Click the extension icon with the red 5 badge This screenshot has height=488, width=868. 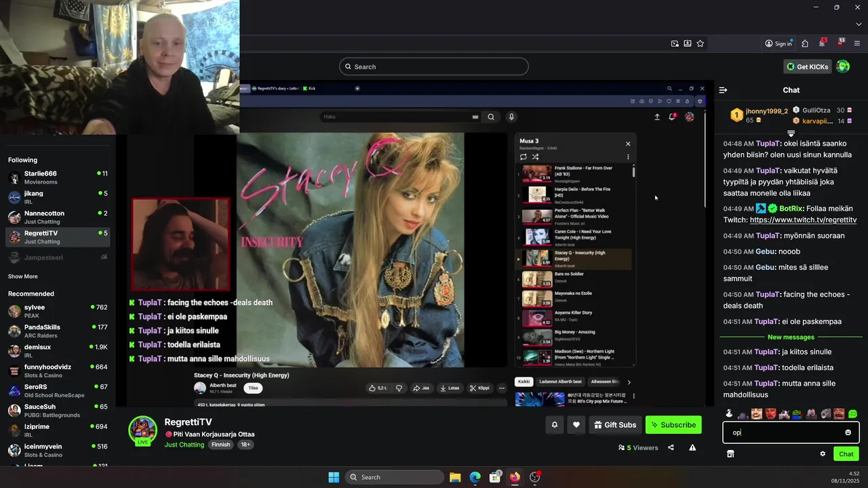823,43
